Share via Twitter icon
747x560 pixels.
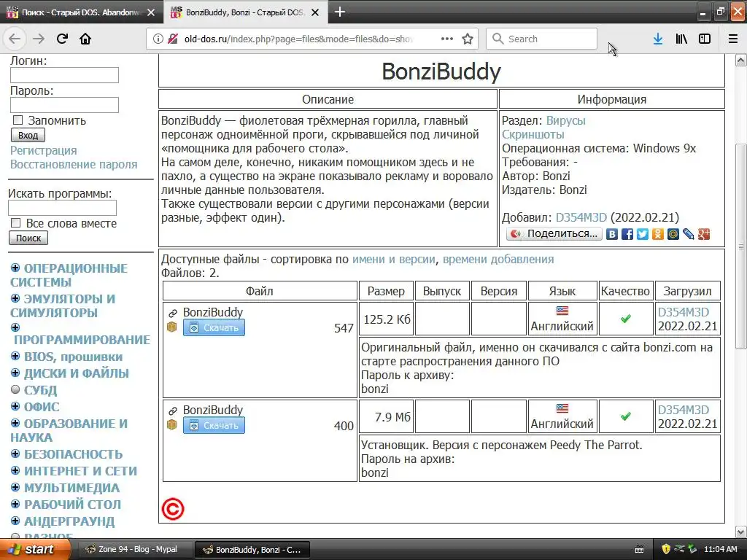pyautogui.click(x=643, y=234)
